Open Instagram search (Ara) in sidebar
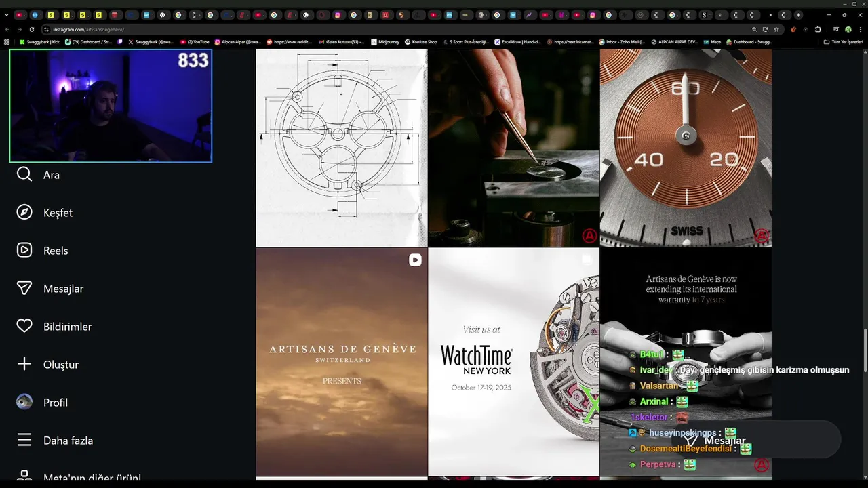868x488 pixels. coord(38,175)
